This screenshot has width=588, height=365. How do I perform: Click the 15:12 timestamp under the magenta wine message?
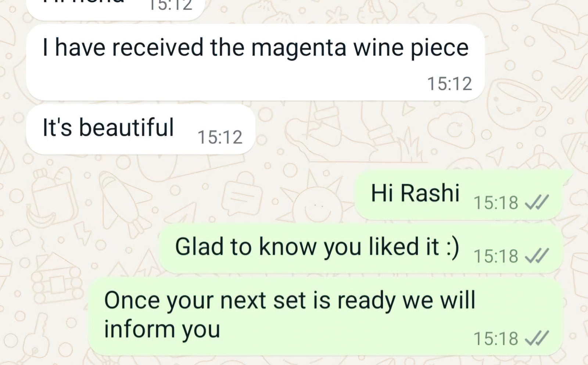tap(449, 84)
